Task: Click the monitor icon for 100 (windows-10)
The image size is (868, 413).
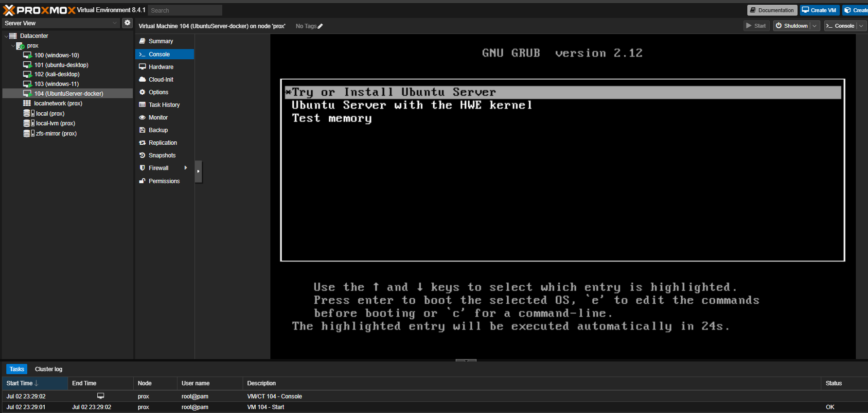Action: pyautogui.click(x=28, y=55)
